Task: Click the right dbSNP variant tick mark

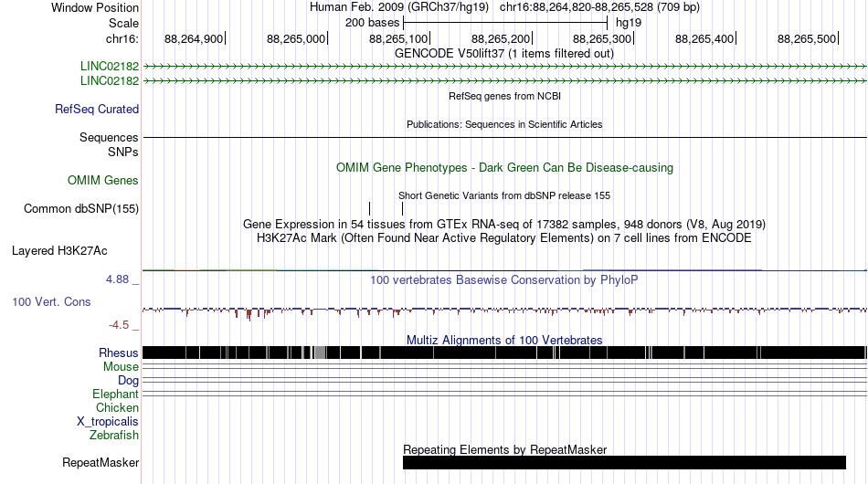Action: (402, 208)
